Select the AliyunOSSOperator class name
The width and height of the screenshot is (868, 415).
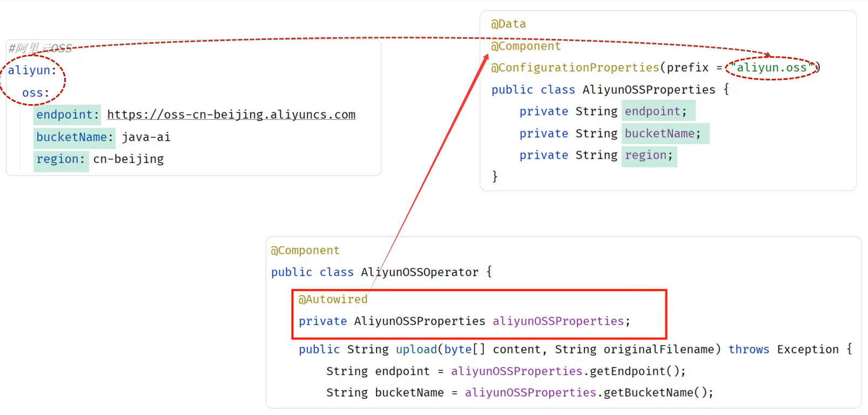point(419,273)
